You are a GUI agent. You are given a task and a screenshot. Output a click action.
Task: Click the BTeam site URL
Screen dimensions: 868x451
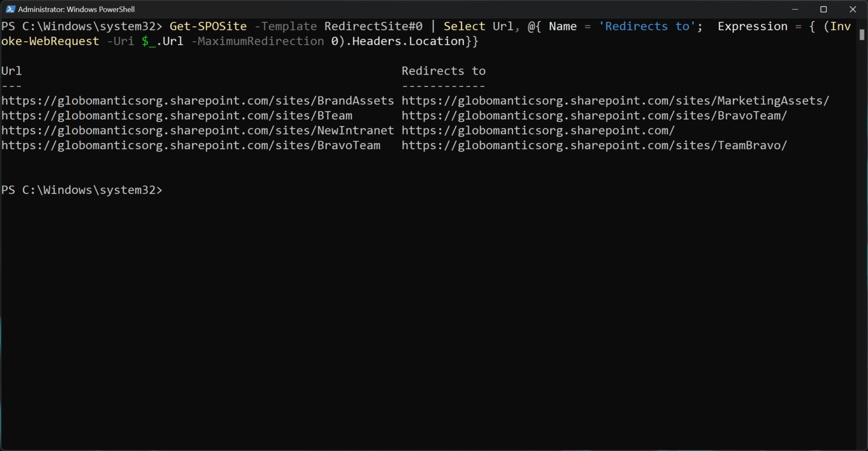click(x=177, y=115)
